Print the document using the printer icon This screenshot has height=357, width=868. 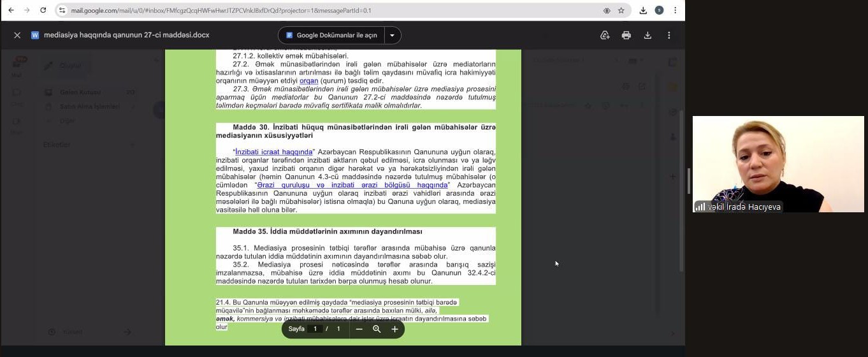coord(626,36)
